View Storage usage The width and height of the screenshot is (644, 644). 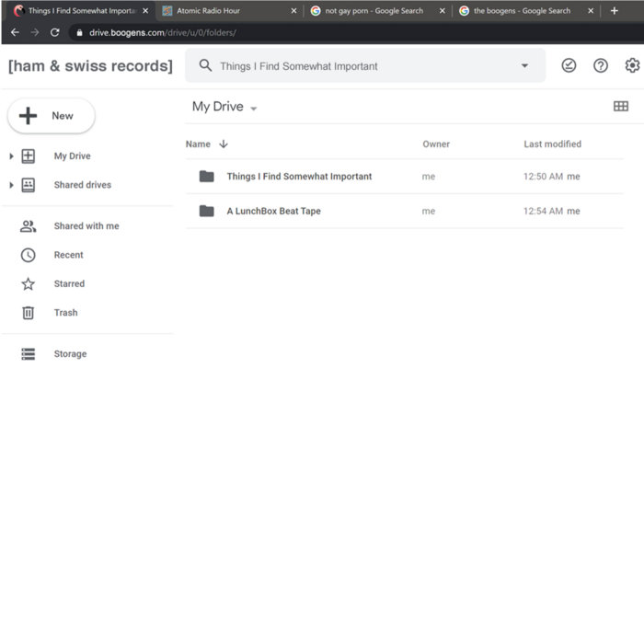70,354
